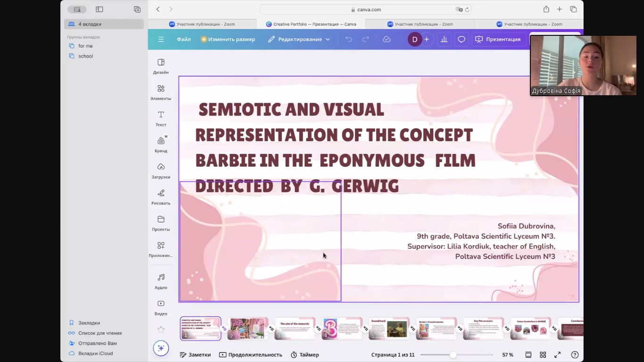Open the Аудио panel
Image resolution: width=644 pixels, height=362 pixels.
click(161, 281)
